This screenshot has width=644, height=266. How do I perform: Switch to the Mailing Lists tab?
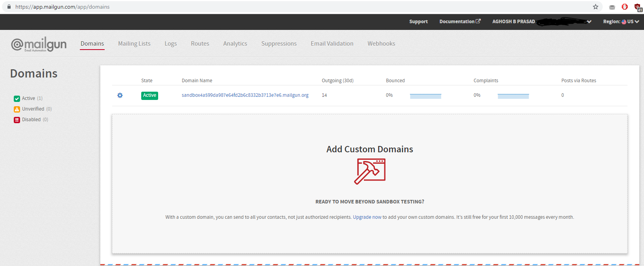click(x=134, y=44)
